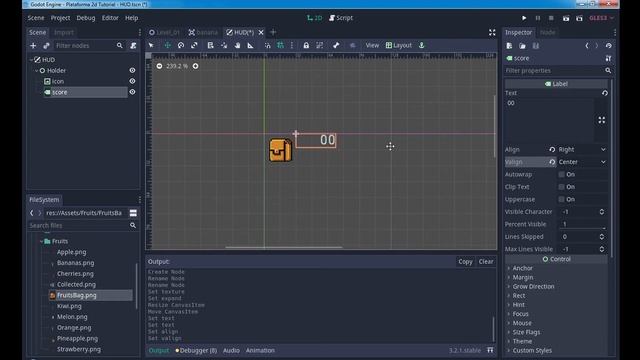
Task: Enable the Clip Text checkbox
Action: point(562,187)
